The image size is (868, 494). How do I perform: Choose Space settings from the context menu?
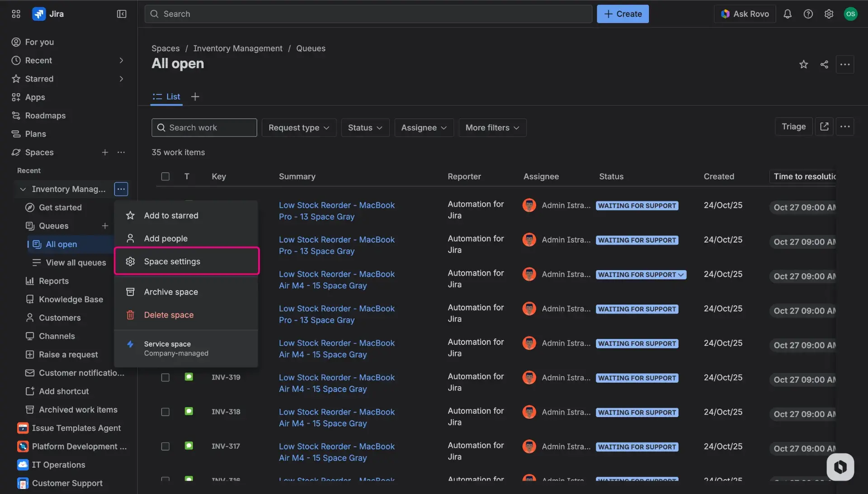[172, 261]
